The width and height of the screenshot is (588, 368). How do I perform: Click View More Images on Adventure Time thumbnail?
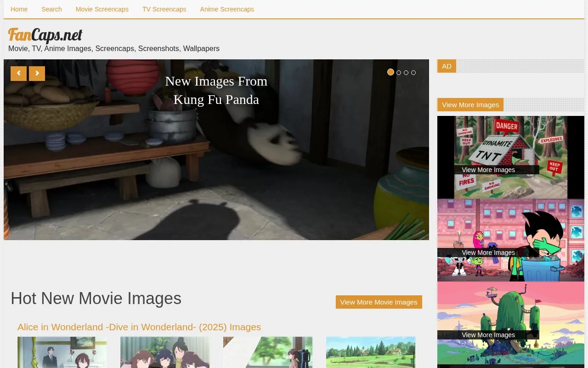point(488,335)
